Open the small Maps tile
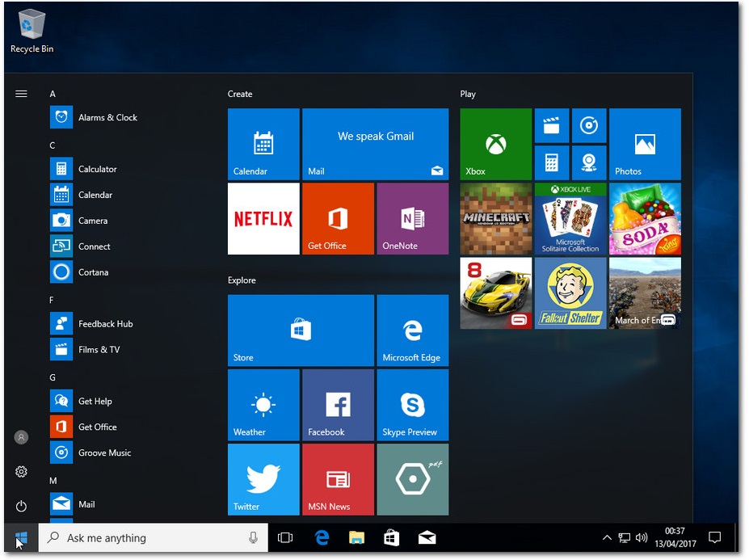This screenshot has width=749, height=560. pos(589,163)
